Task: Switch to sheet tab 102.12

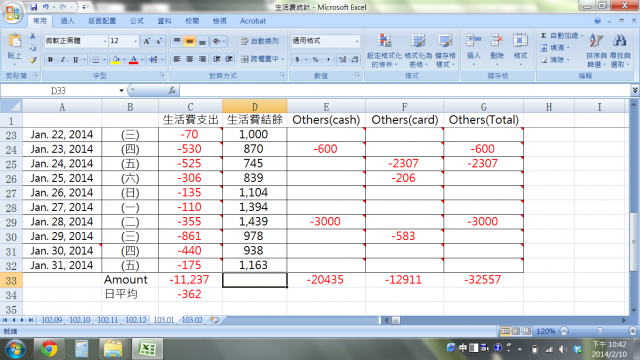Action: coord(136,320)
